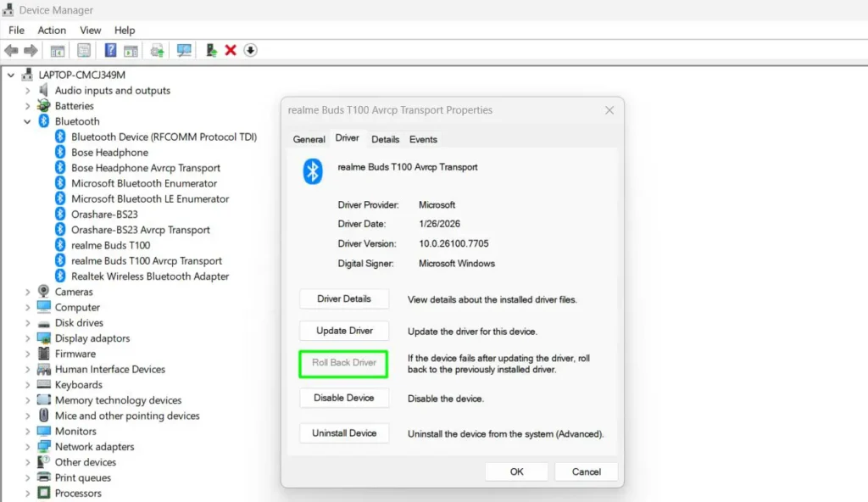Collapse the Bluetooth device category
The width and height of the screenshot is (868, 502).
(27, 121)
